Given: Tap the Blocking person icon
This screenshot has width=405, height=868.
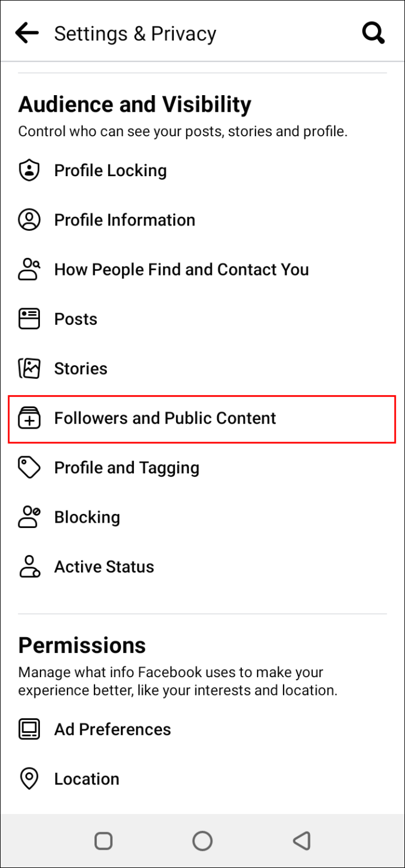Looking at the screenshot, I should (x=29, y=517).
